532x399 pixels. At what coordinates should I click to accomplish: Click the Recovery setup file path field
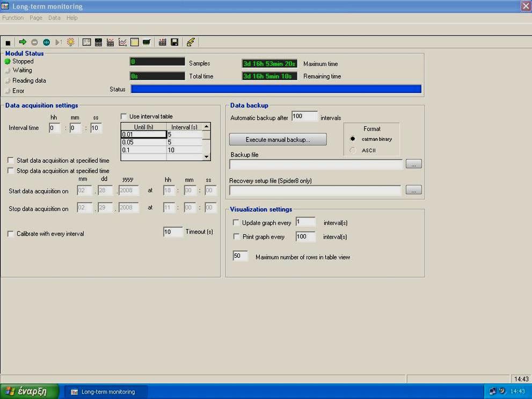(315, 190)
